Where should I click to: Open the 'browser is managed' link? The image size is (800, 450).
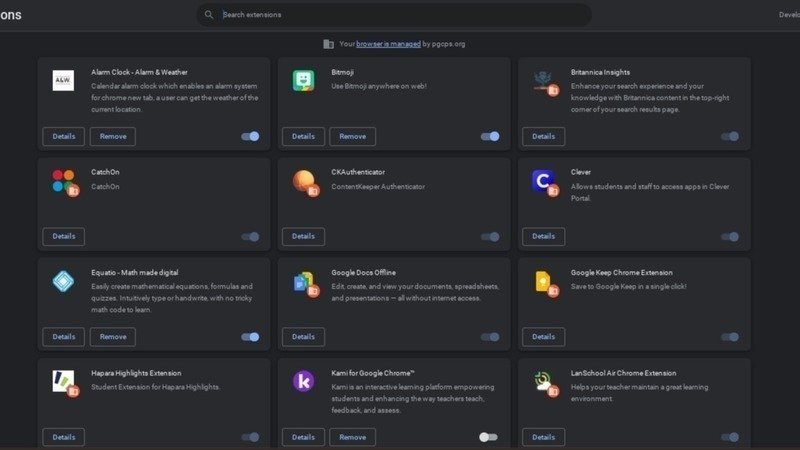click(x=387, y=44)
